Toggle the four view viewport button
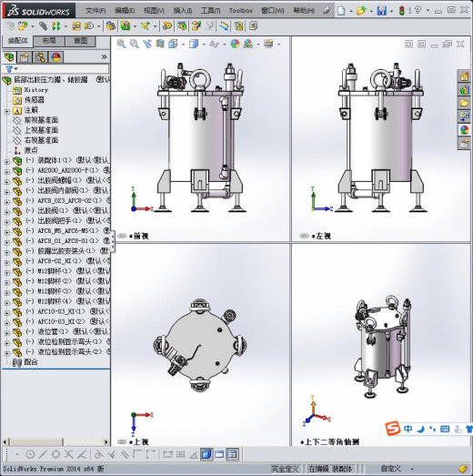The width and height of the screenshot is (473, 476). coord(232,454)
